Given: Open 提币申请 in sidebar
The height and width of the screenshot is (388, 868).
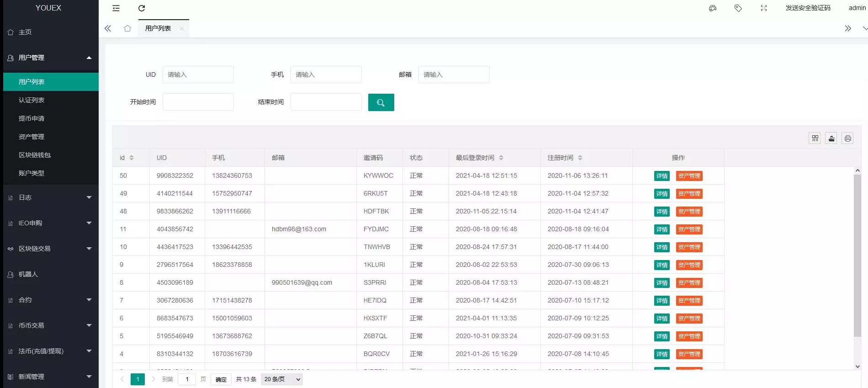Looking at the screenshot, I should click(x=51, y=118).
